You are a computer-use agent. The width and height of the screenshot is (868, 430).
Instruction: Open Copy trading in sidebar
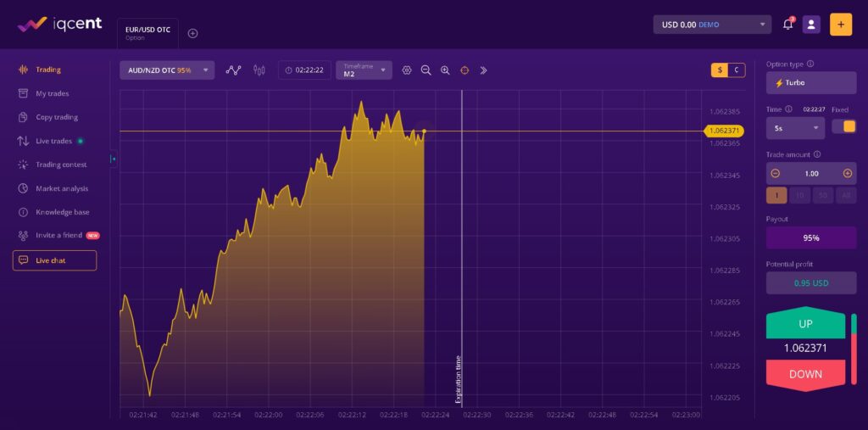[x=57, y=117]
